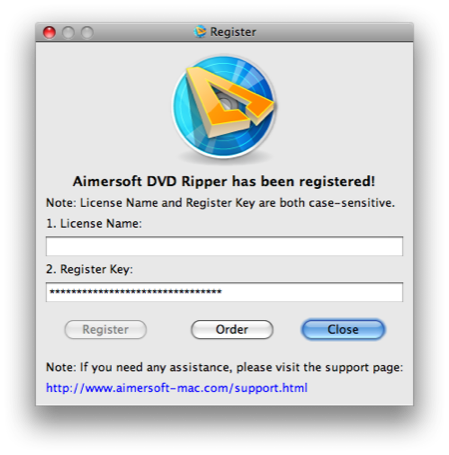Viewport: 449px width, 455px height.
Task: Open the purchase page via Order button
Action: tap(232, 330)
